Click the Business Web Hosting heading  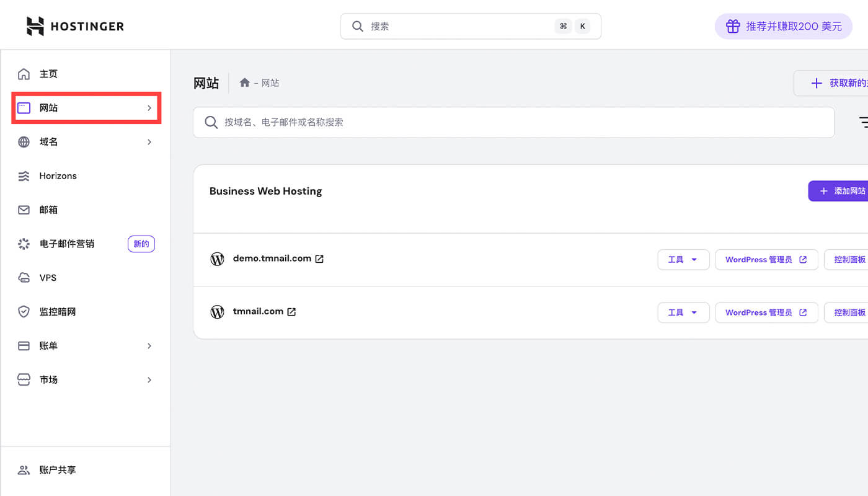266,191
